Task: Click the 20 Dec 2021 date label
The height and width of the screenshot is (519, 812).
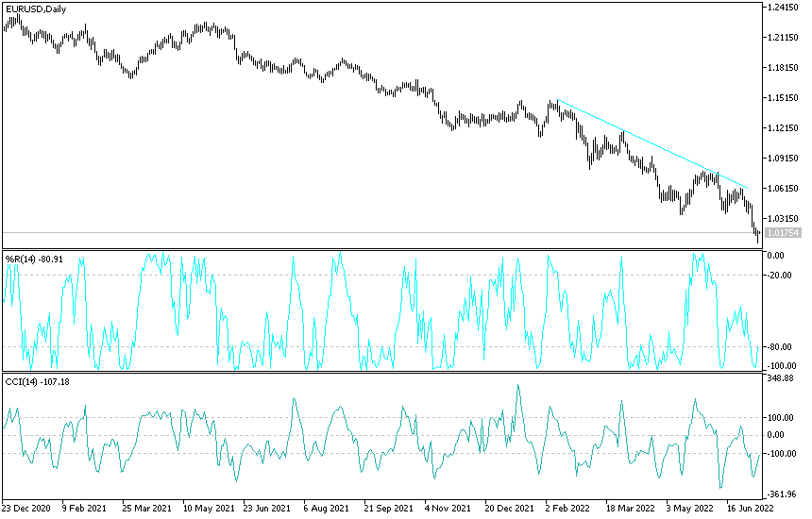Action: [510, 508]
